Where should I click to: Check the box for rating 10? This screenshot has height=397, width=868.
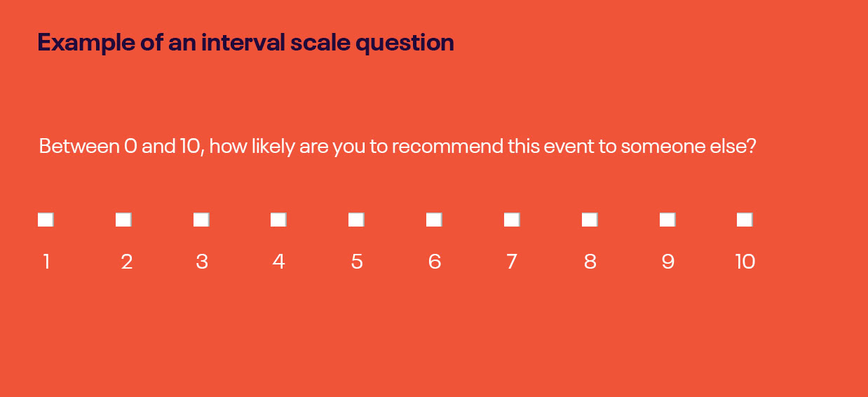tap(745, 220)
